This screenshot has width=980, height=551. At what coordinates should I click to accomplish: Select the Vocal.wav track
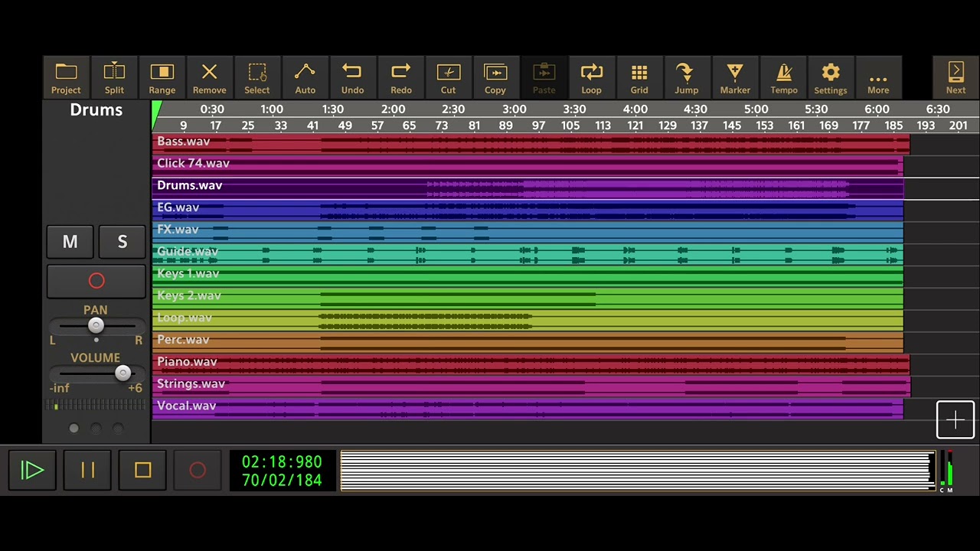[528, 408]
